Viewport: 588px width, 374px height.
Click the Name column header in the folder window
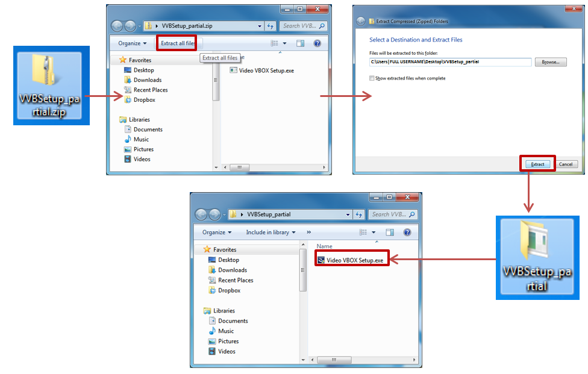coord(325,246)
